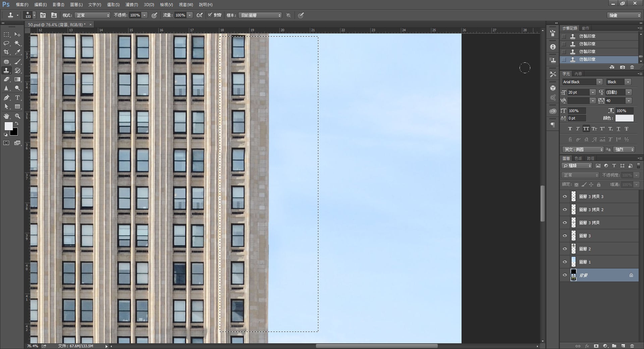Toggle visibility of 圖層 1 layer

tap(565, 262)
